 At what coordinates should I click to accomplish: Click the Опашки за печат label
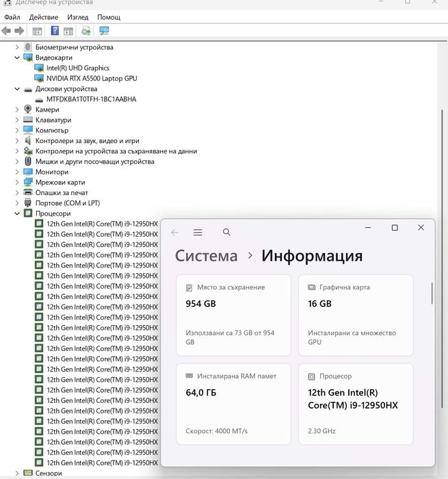click(x=62, y=192)
